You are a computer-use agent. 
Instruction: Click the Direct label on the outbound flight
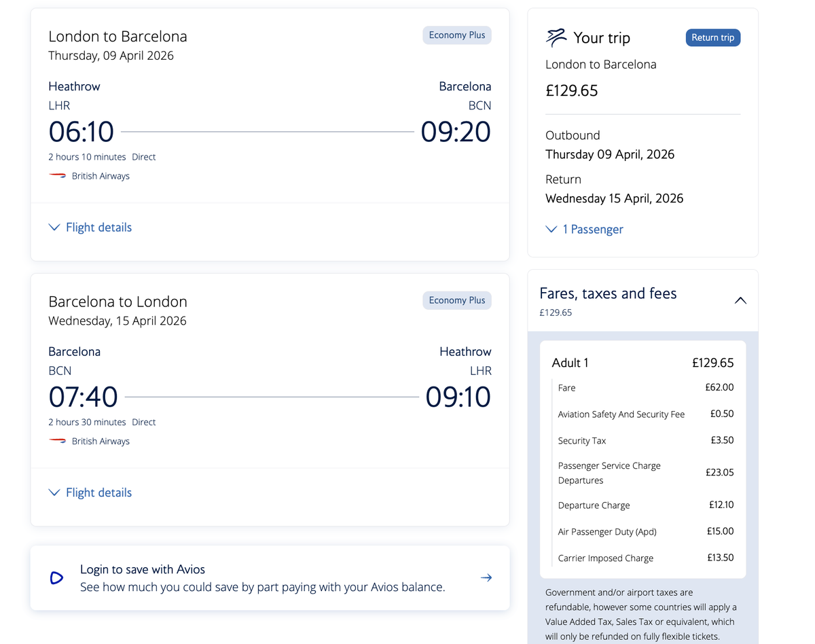143,156
